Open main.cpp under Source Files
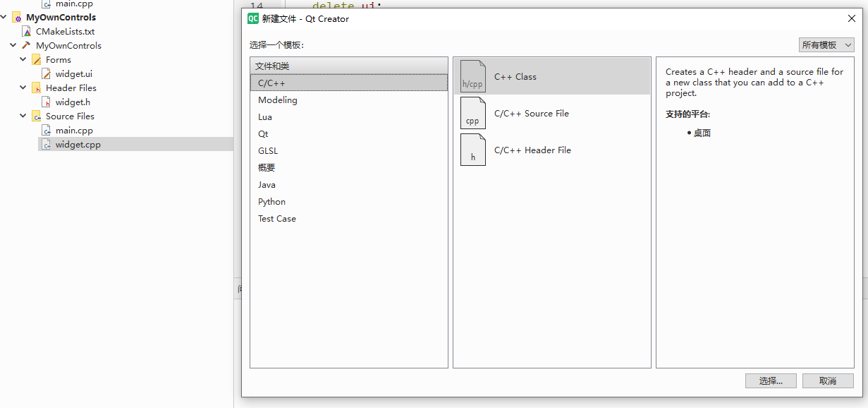 point(74,131)
